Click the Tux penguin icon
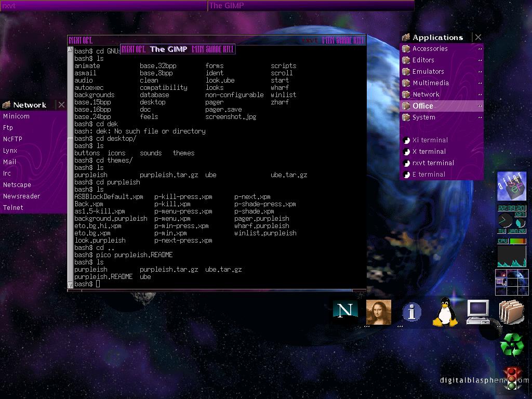532x399 pixels. (445, 312)
